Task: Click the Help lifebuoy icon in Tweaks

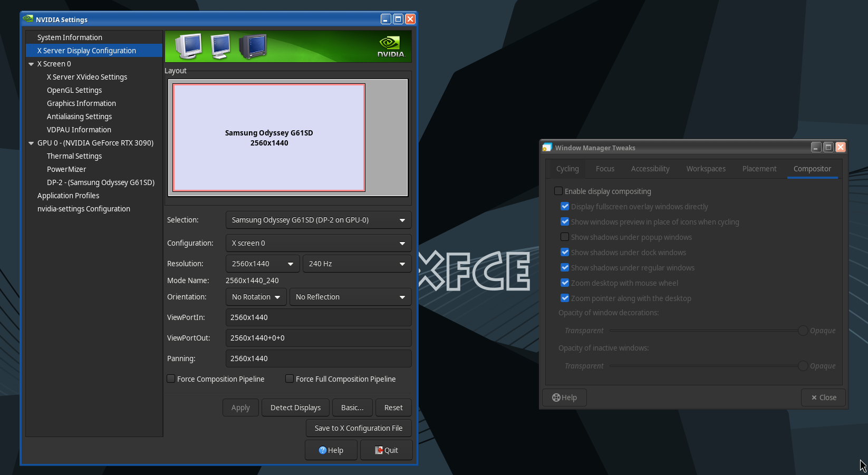Action: click(x=556, y=398)
